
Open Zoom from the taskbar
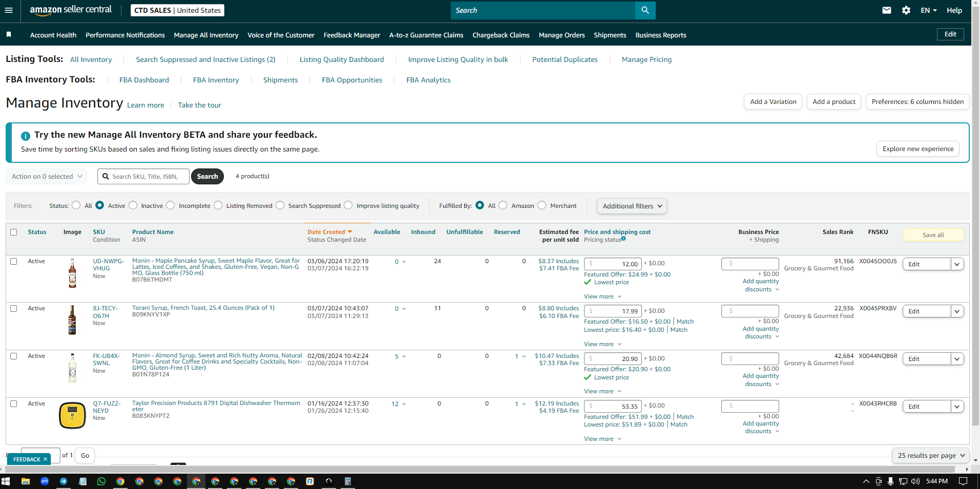coord(45,481)
